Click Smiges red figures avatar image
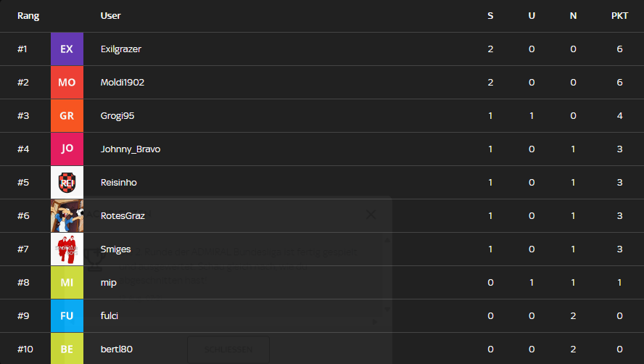The width and height of the screenshot is (644, 364). 67,249
